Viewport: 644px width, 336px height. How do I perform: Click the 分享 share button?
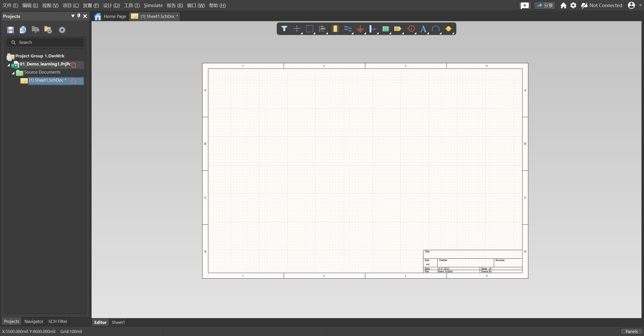545,5
